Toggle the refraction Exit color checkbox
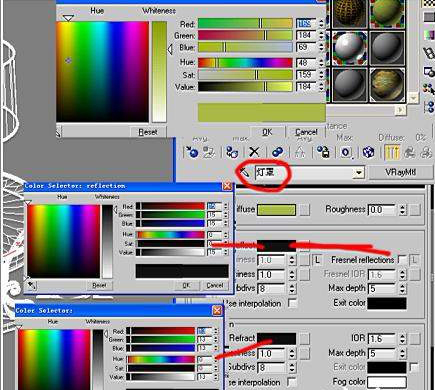 [x=414, y=367]
